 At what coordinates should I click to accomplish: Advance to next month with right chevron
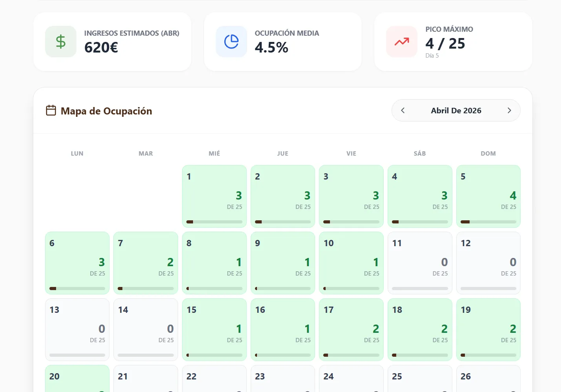509,111
